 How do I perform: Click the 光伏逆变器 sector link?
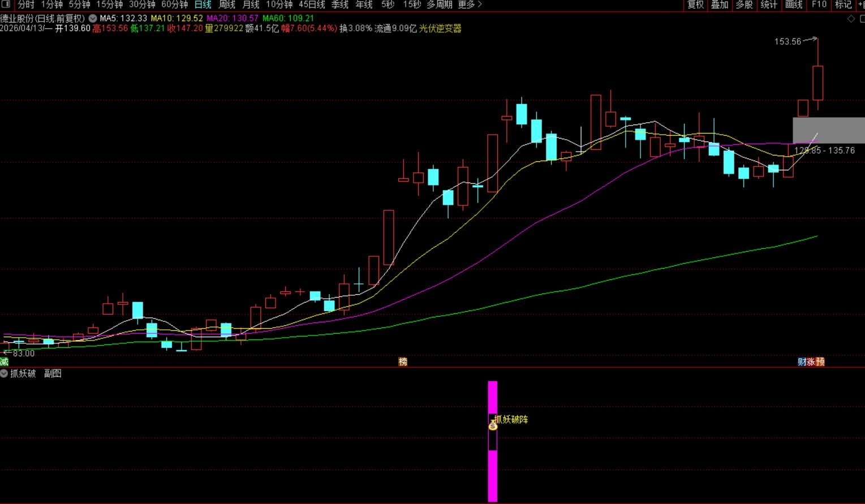pyautogui.click(x=440, y=28)
